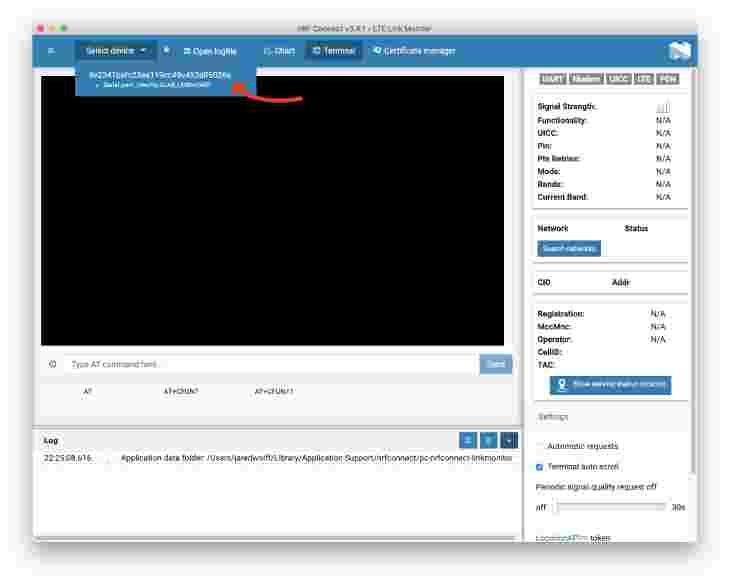Click inside the black terminal output area
The width and height of the screenshot is (730, 585).
tap(272, 210)
